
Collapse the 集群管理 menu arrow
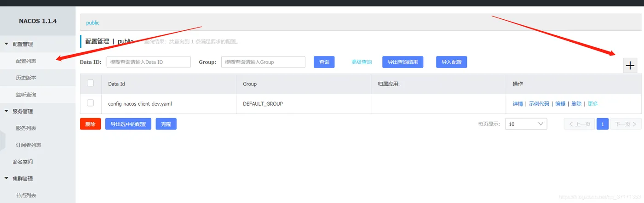click(x=6, y=178)
